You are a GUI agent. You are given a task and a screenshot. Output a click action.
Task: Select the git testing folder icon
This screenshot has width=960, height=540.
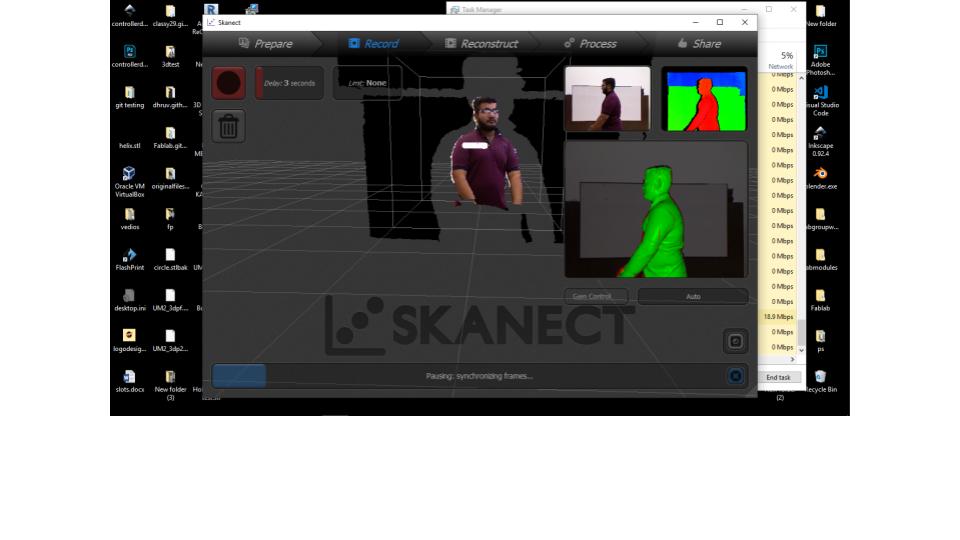coord(130,97)
